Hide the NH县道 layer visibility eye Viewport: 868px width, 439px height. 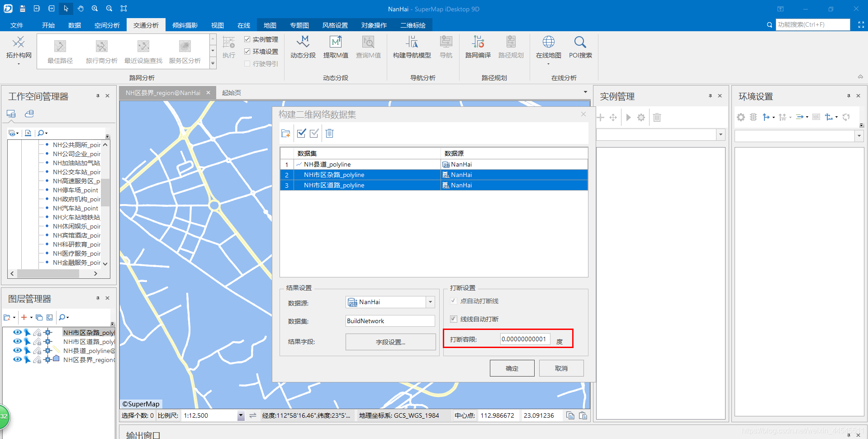coord(18,350)
